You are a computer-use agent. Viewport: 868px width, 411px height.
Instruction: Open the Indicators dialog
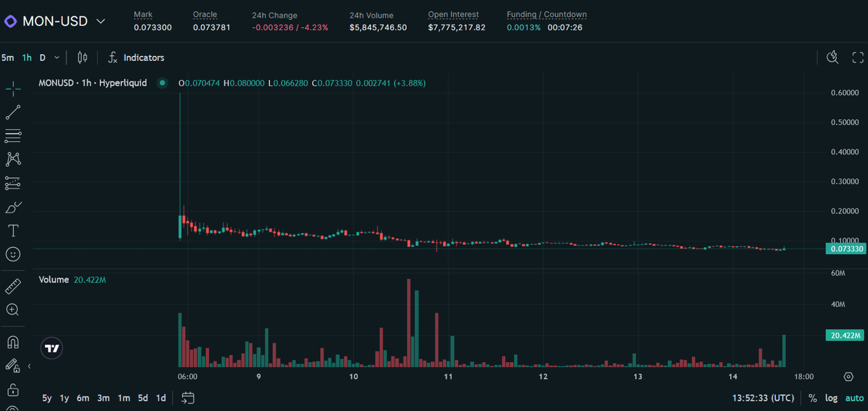point(136,57)
